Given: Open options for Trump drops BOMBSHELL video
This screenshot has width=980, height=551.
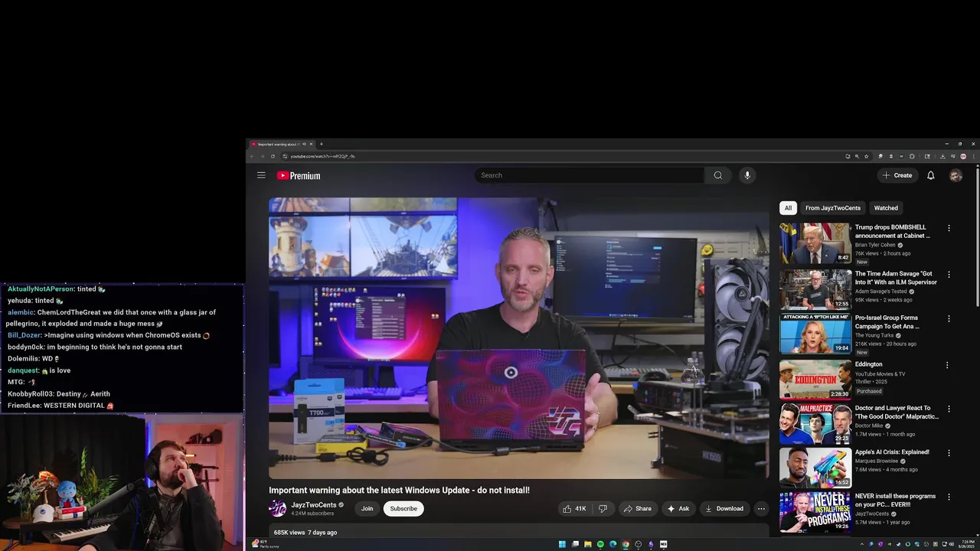Looking at the screenshot, I should [x=949, y=228].
